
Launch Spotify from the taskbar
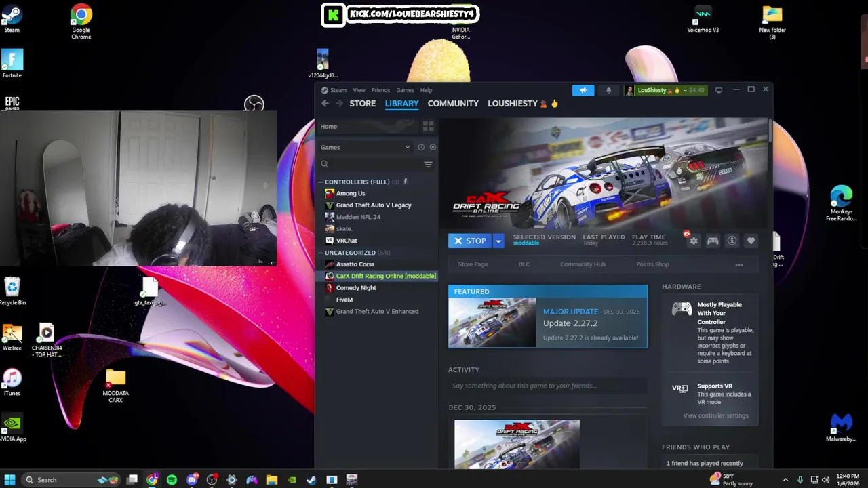(172, 480)
